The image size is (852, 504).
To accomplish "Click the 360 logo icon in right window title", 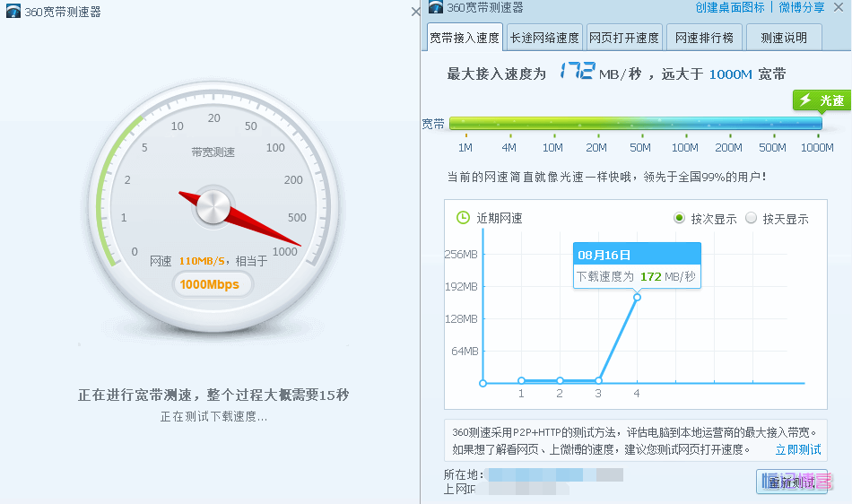I will coord(436,7).
